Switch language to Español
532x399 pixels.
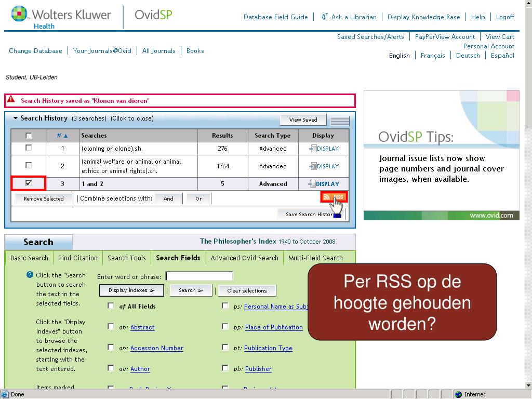(x=502, y=56)
